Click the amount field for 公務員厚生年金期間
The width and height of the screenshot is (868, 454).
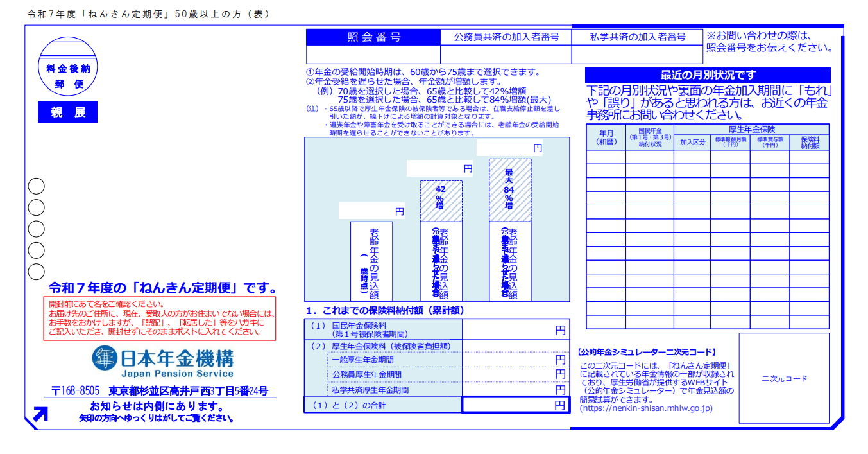(x=515, y=374)
